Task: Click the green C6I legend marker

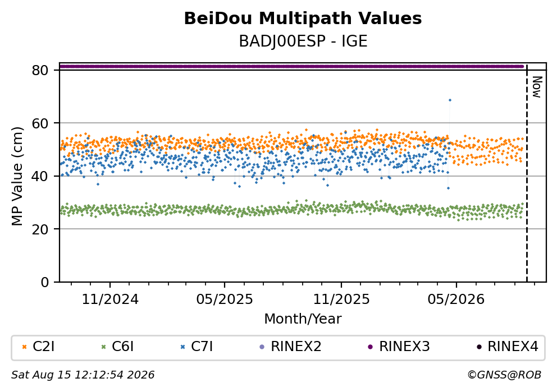Action: pos(104,347)
